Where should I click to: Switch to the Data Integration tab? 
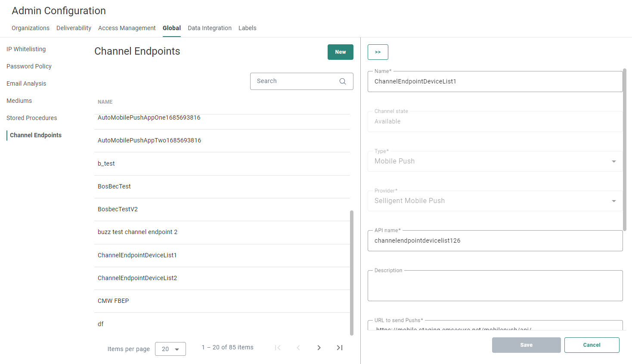tap(210, 28)
